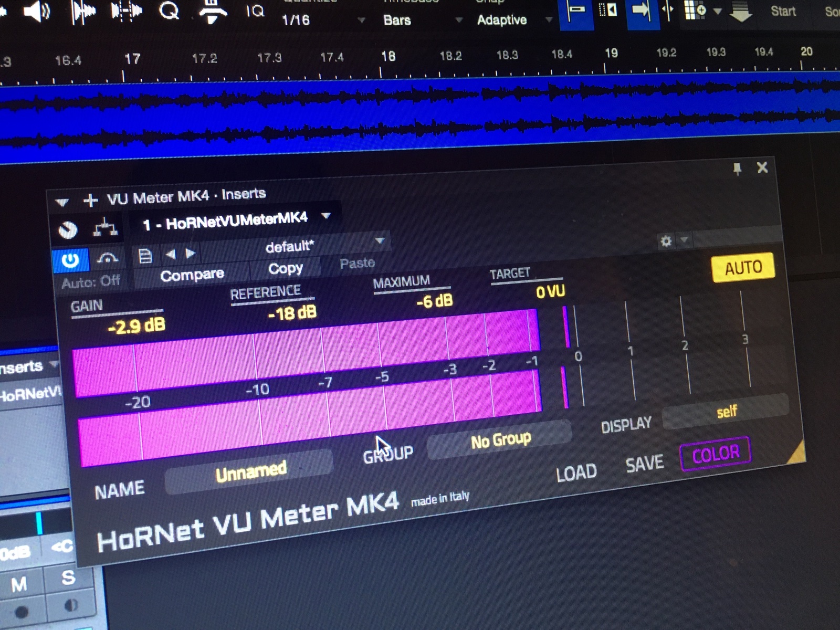Toggle plugin power bypass button
840x630 pixels.
[70, 260]
